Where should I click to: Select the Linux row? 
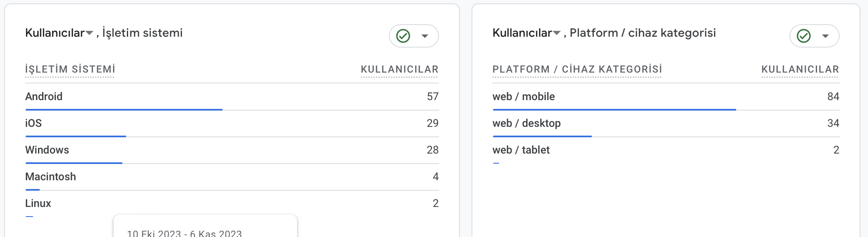[232, 204]
